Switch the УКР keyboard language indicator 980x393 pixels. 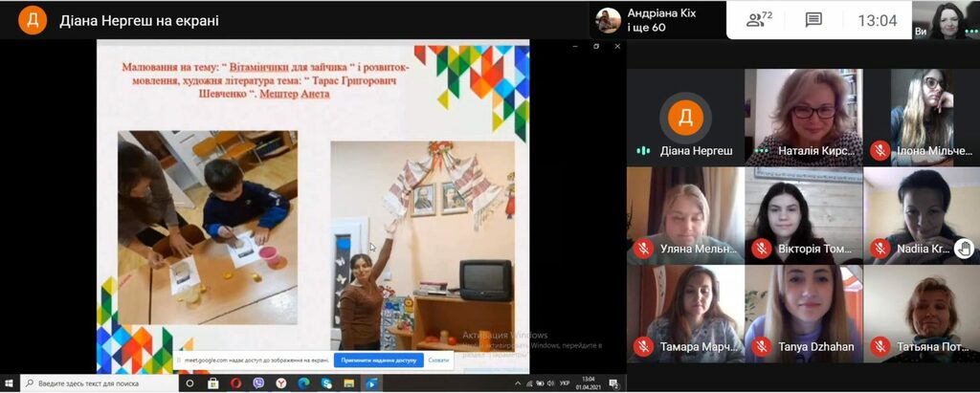click(565, 383)
